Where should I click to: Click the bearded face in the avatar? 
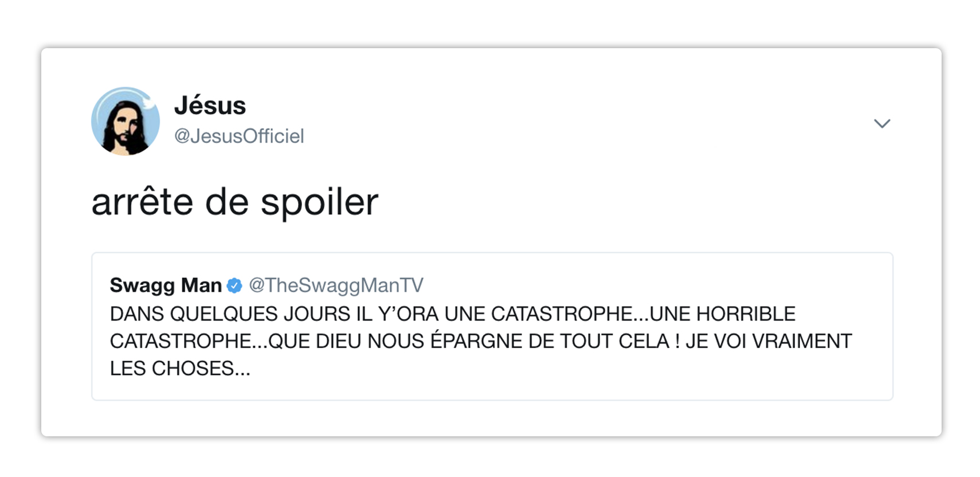125,127
